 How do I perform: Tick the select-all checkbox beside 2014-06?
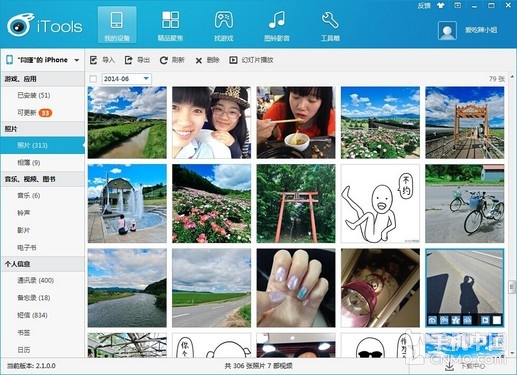(93, 79)
